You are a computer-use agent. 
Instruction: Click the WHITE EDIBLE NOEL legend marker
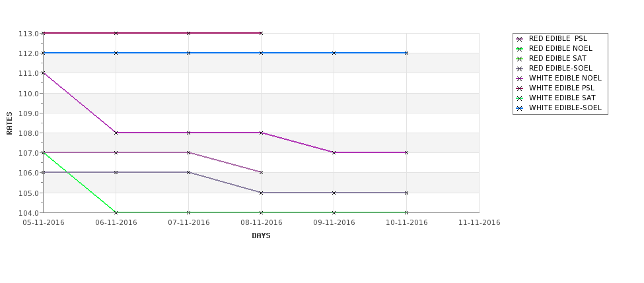pos(520,79)
